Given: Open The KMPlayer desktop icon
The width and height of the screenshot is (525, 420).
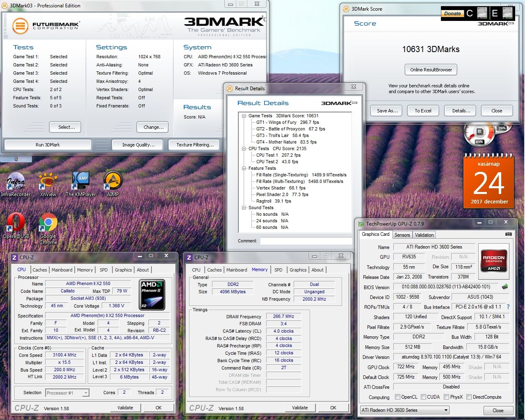Looking at the screenshot, I should point(81,184).
